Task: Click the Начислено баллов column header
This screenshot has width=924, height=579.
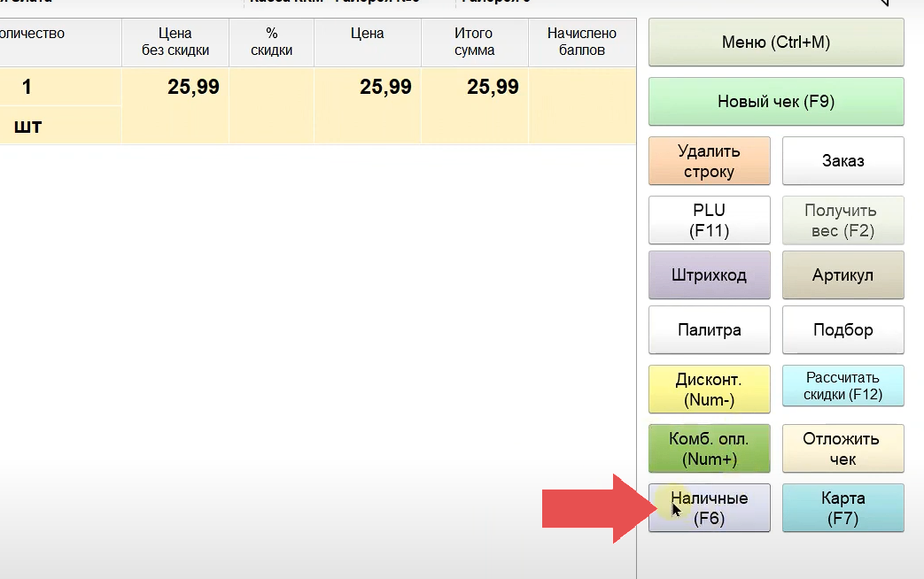Action: click(581, 42)
